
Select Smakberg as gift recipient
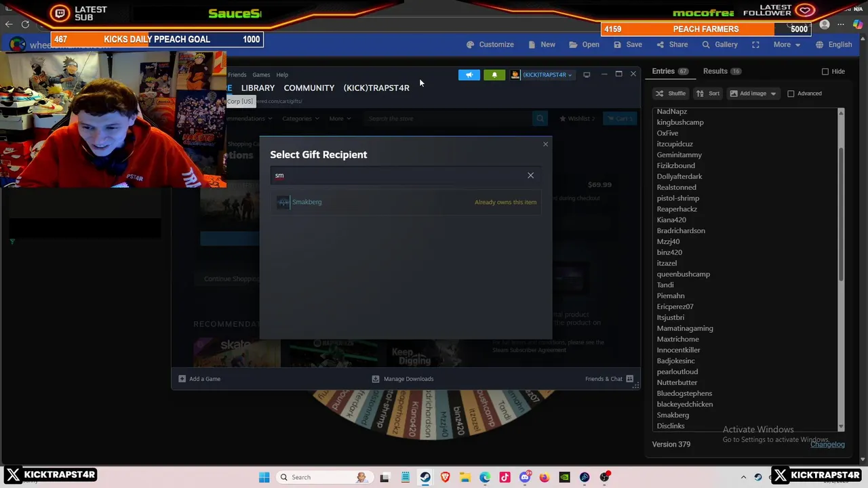click(407, 202)
